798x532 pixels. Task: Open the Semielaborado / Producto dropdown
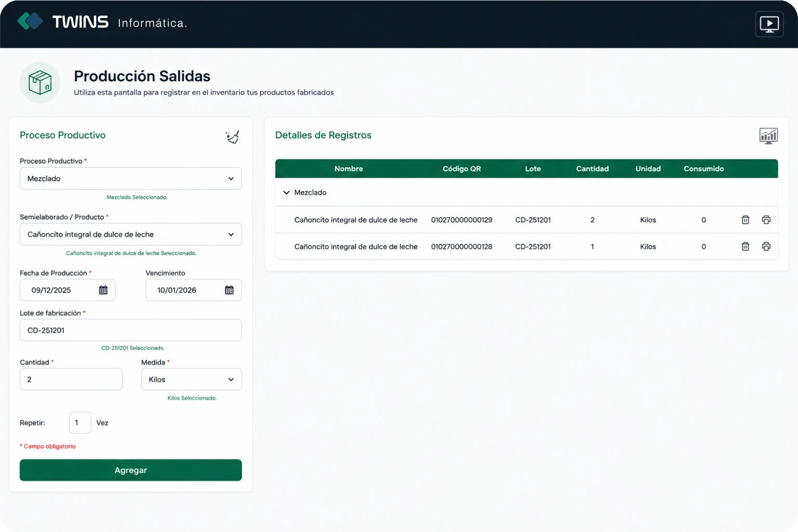(x=130, y=234)
